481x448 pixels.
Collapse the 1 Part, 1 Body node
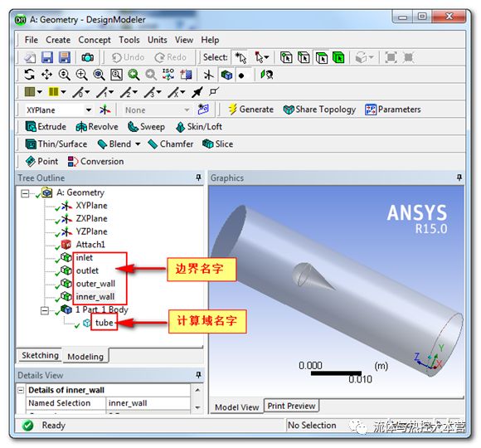coord(45,310)
